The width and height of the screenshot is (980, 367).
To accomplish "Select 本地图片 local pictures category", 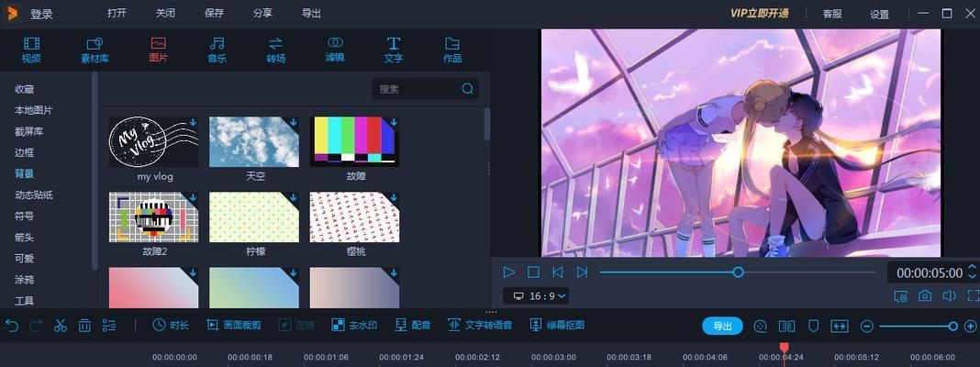I will click(34, 110).
